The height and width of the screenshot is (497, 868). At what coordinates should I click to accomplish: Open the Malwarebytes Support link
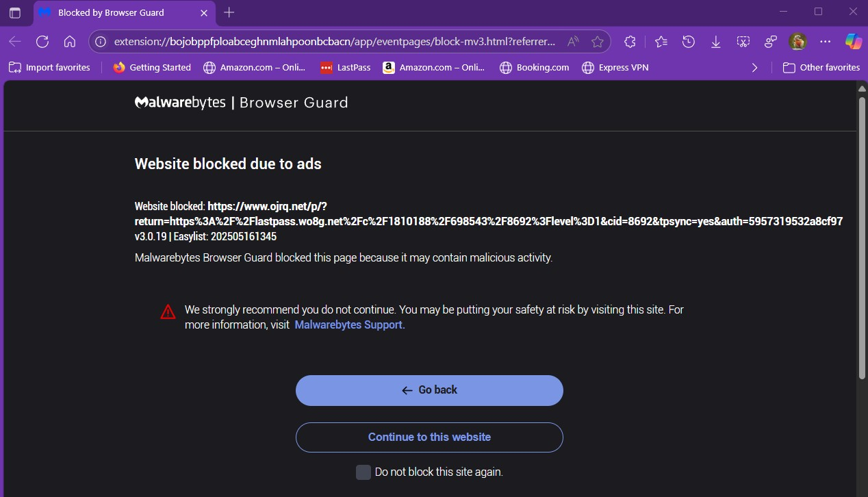pyautogui.click(x=350, y=325)
